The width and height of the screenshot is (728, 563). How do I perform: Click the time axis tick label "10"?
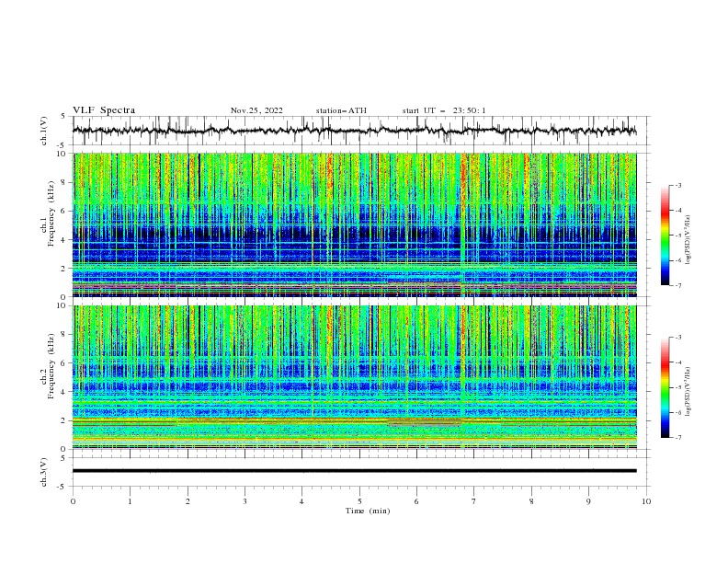[646, 501]
